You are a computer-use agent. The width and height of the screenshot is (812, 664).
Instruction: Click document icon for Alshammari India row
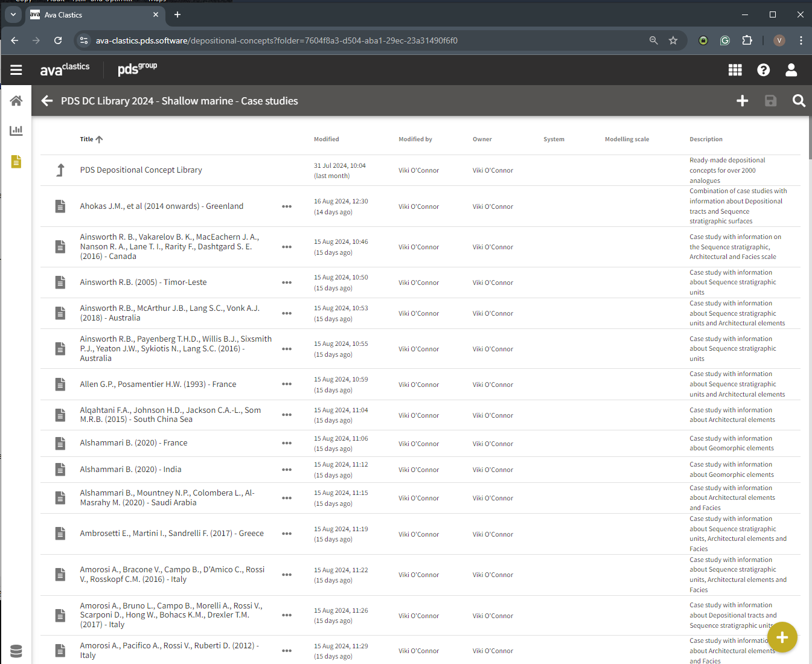pyautogui.click(x=60, y=469)
